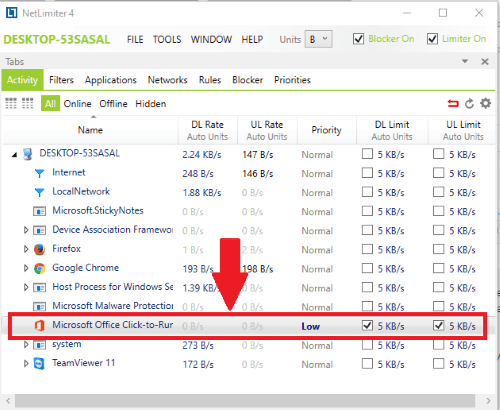Click the red reset arrows icon

(453, 104)
